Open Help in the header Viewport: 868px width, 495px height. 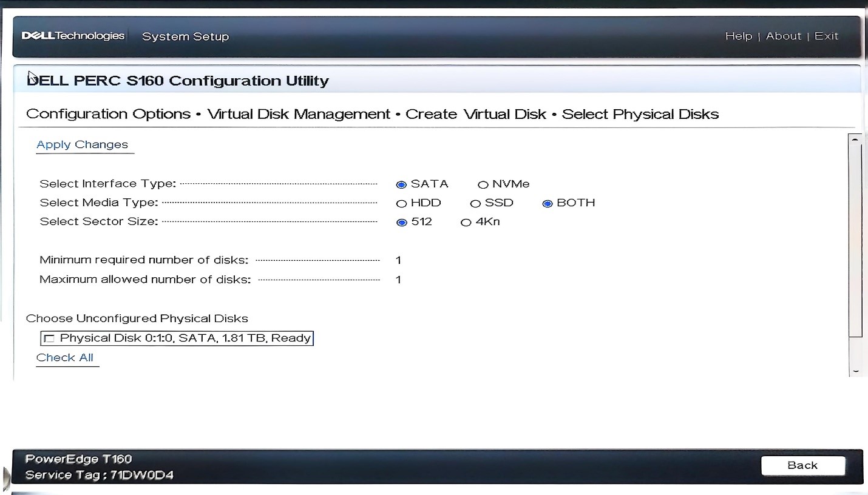coord(739,36)
